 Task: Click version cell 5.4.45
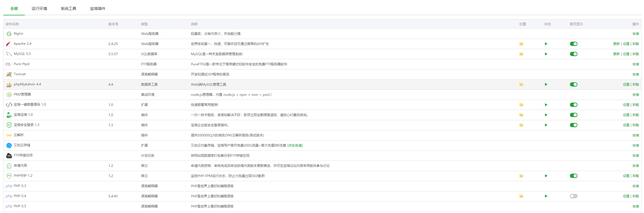coord(113,196)
